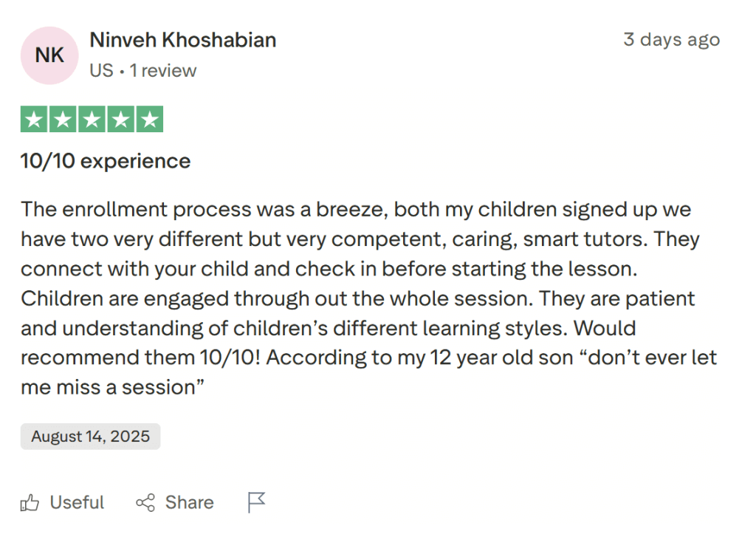The image size is (756, 537).
Task: Flag this review with the flag icon
Action: point(256,503)
